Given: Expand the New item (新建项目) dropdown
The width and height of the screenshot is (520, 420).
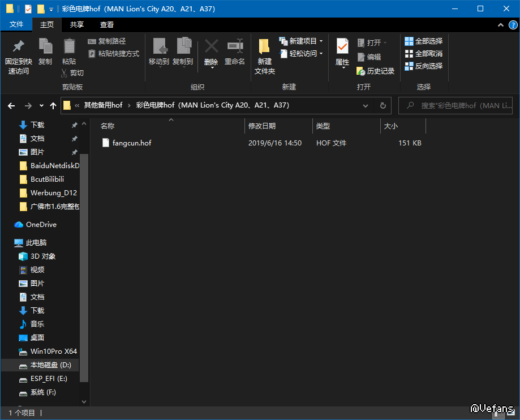Looking at the screenshot, I should pyautogui.click(x=321, y=41).
